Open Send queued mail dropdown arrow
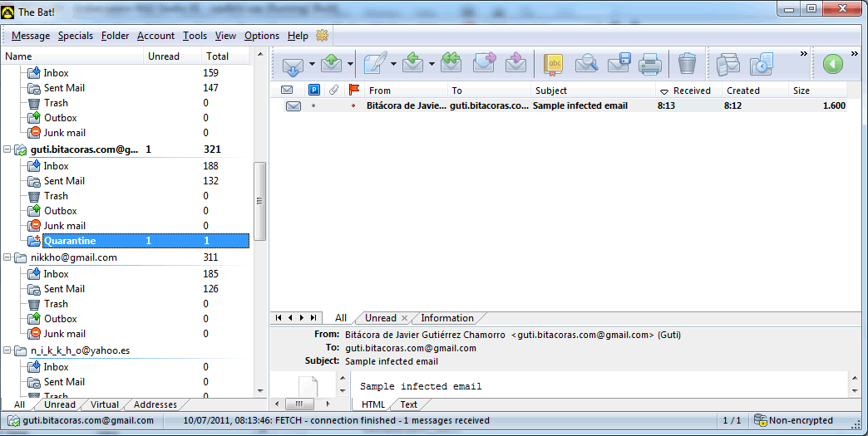 (x=350, y=64)
